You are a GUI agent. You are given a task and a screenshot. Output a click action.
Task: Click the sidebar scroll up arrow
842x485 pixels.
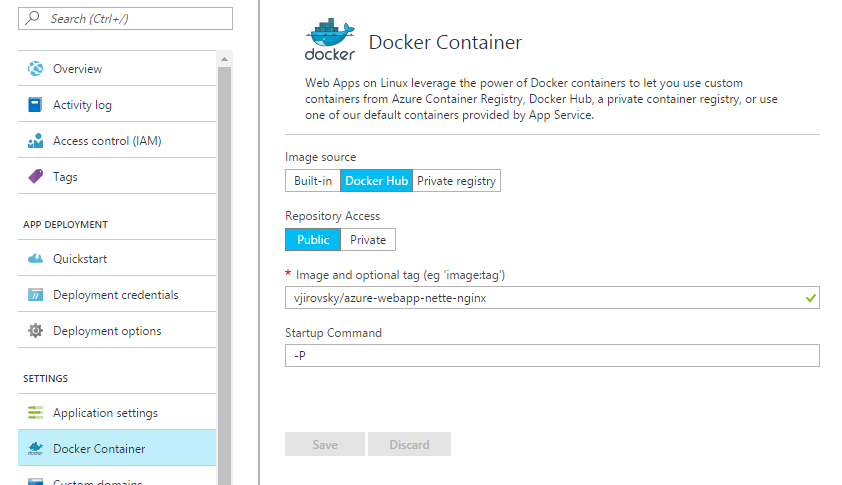[x=224, y=59]
